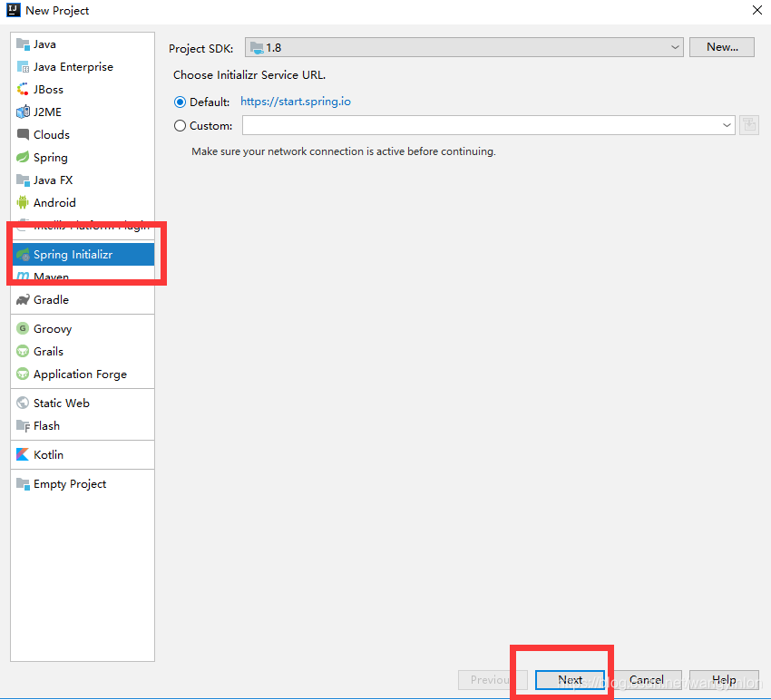Viewport: 771px width, 700px height.
Task: Click the IntelliJ IDEA title bar icon
Action: pos(14,10)
